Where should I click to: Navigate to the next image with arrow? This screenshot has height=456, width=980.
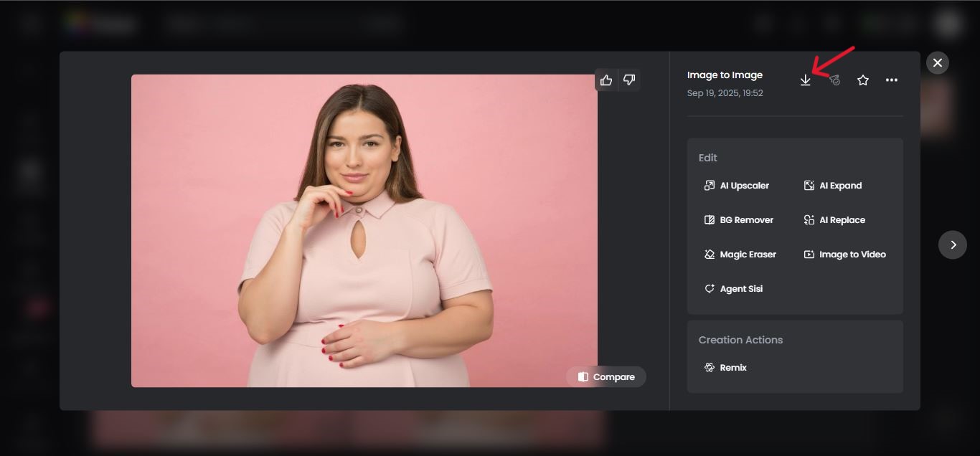(x=953, y=244)
